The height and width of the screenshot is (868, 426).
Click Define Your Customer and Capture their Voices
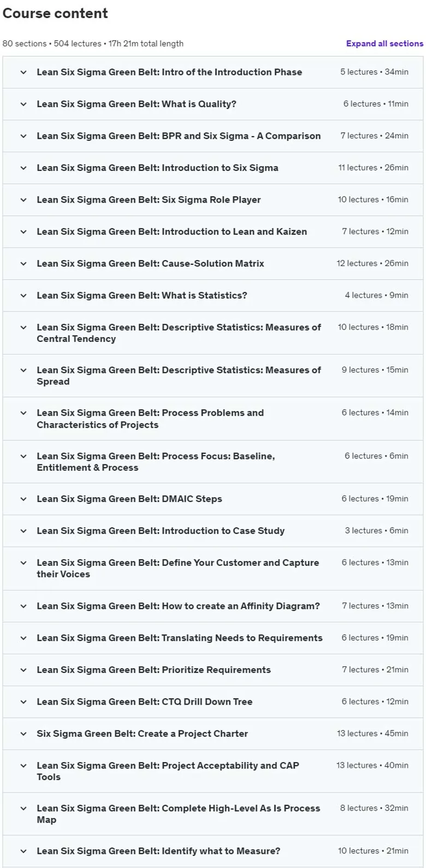(x=177, y=568)
